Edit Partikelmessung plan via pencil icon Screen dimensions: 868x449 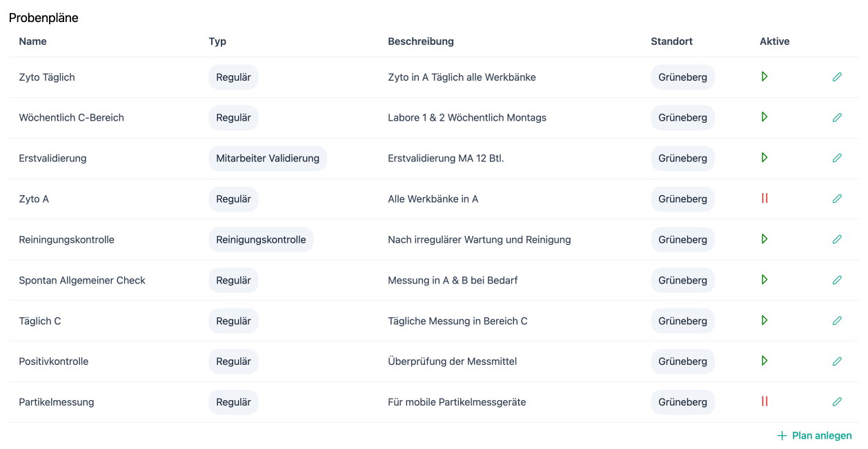point(837,402)
